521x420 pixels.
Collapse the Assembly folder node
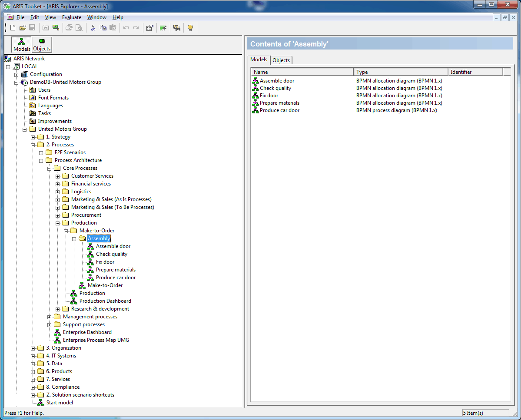[74, 239]
